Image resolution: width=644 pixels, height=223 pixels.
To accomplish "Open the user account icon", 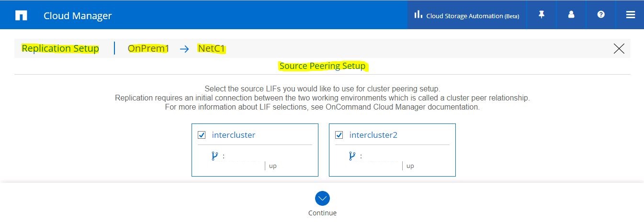I will (x=571, y=15).
